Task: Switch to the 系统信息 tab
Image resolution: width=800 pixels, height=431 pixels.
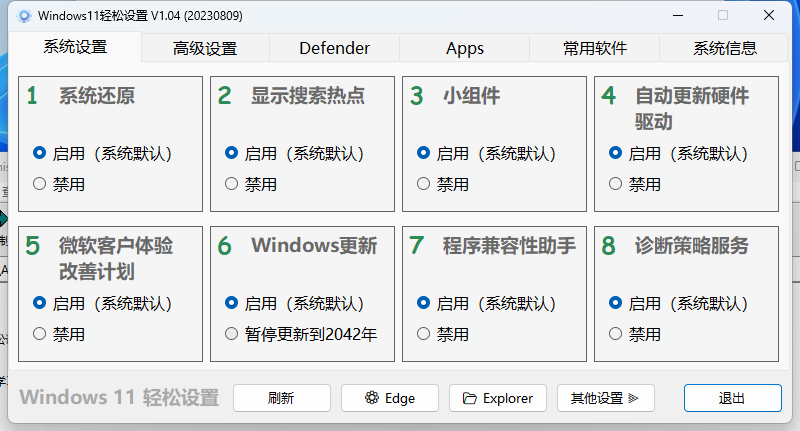Action: pyautogui.click(x=725, y=48)
